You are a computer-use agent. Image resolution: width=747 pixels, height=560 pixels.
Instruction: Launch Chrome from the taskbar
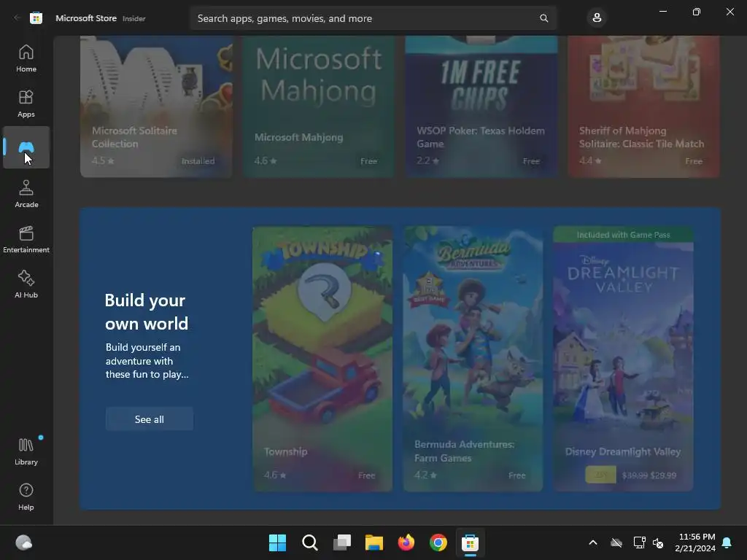pyautogui.click(x=438, y=542)
